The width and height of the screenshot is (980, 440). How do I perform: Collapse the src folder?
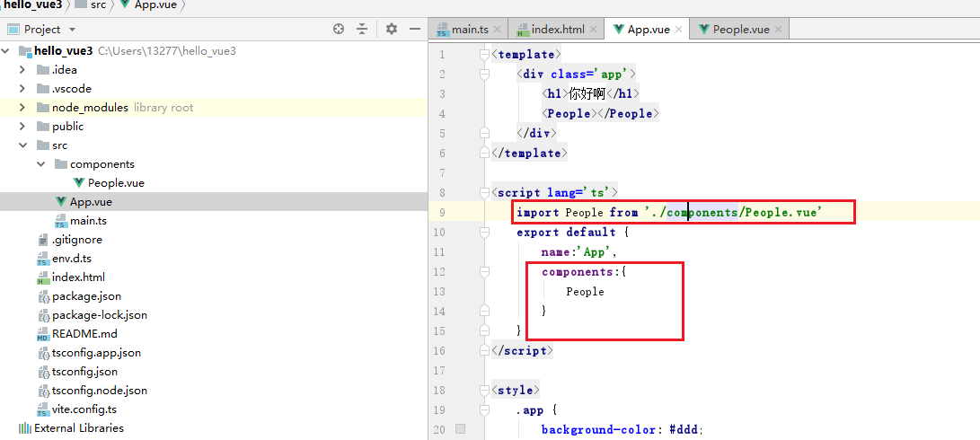(x=23, y=145)
